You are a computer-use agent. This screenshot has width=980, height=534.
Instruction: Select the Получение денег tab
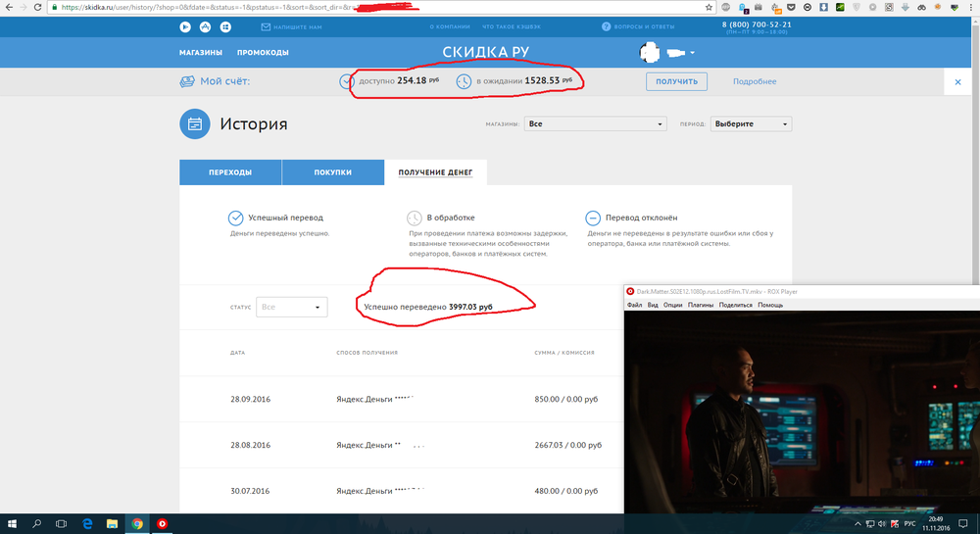(435, 172)
